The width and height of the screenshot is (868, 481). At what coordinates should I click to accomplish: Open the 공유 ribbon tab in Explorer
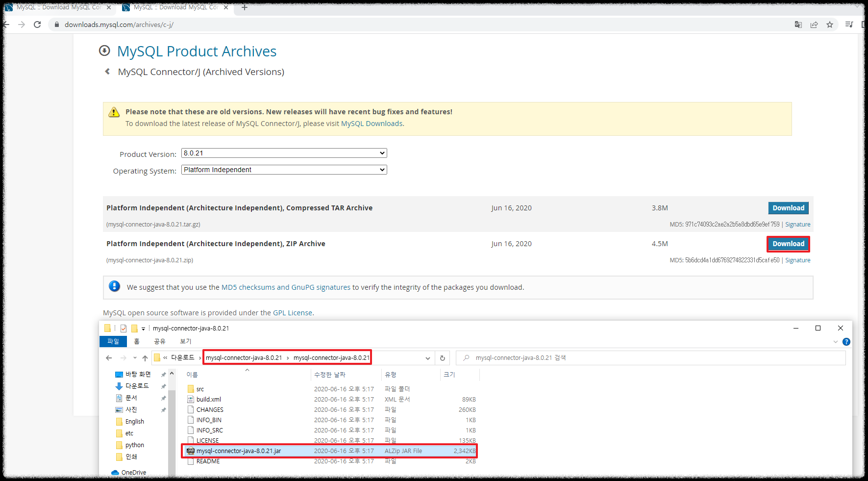coord(160,341)
